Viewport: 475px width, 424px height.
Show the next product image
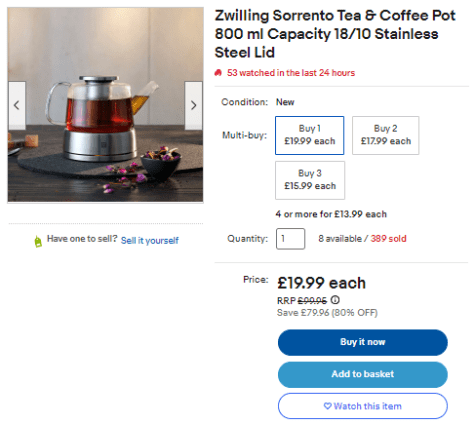tap(193, 105)
